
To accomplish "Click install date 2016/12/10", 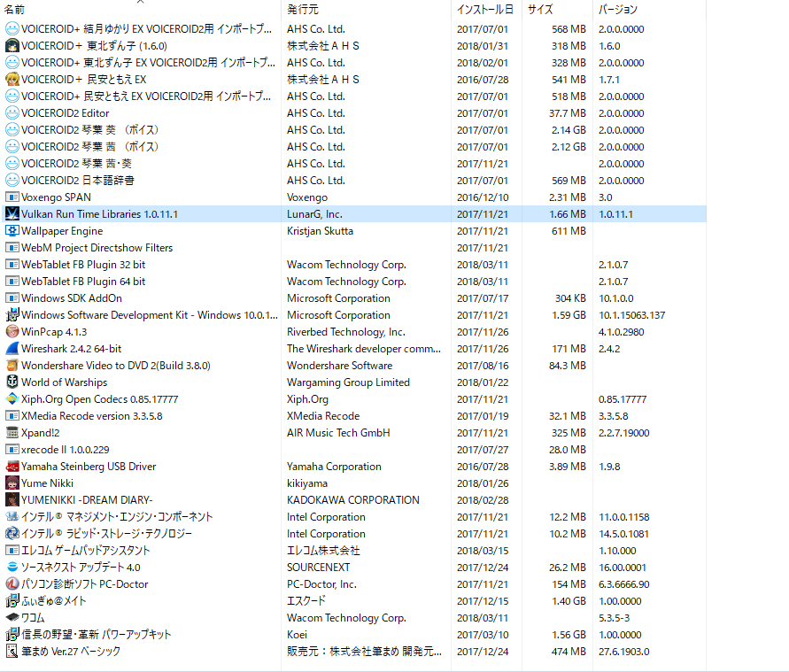I will click(483, 197).
